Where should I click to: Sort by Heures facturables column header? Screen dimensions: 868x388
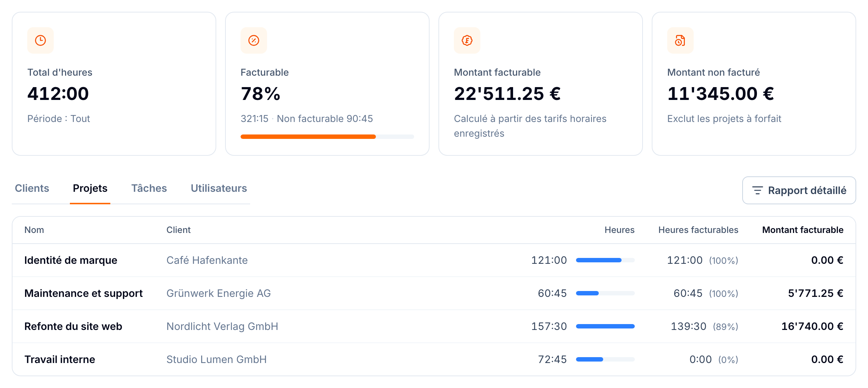click(x=698, y=230)
